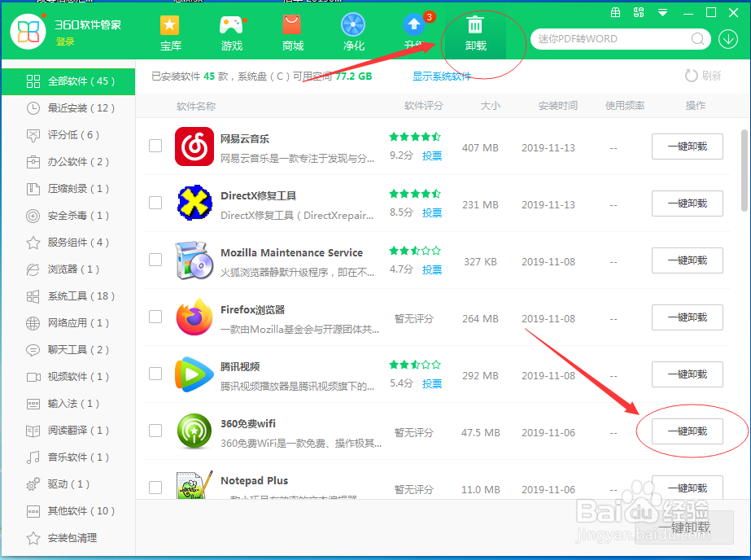Screen dimensions: 751x560
Task: Uninstall Mozilla Maintenance Service with 一键卸载
Action: coord(688,260)
